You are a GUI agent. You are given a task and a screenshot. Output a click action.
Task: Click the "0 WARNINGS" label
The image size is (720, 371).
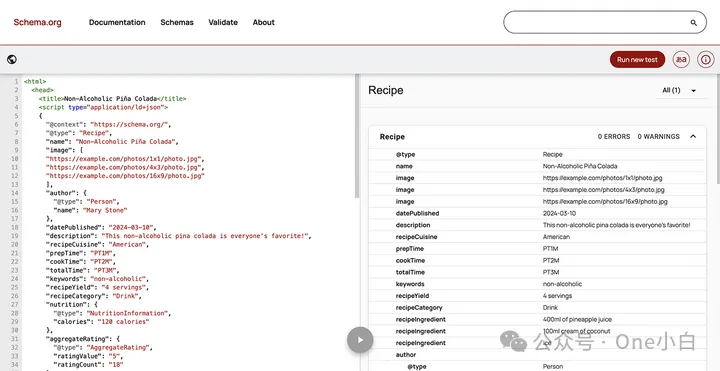coord(658,137)
